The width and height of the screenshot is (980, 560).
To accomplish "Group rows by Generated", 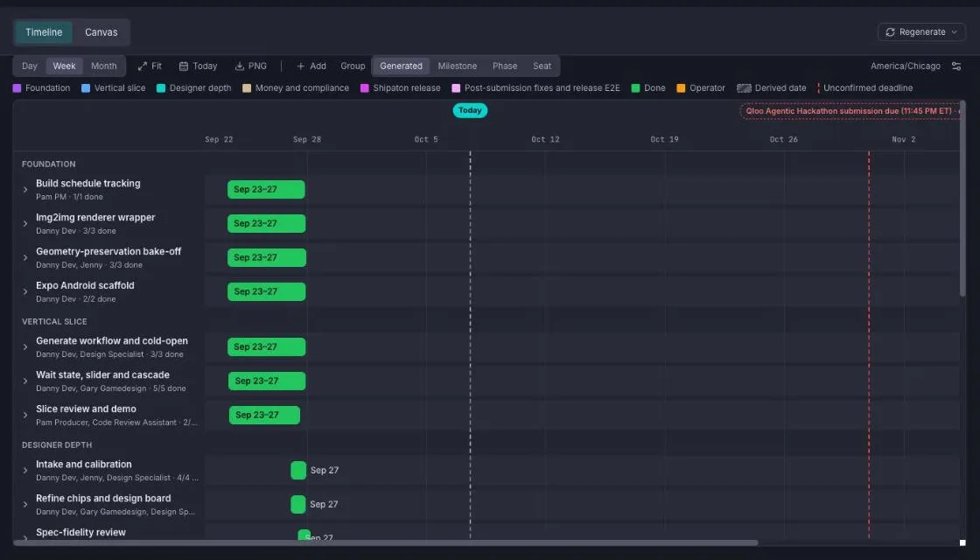I will 402,66.
